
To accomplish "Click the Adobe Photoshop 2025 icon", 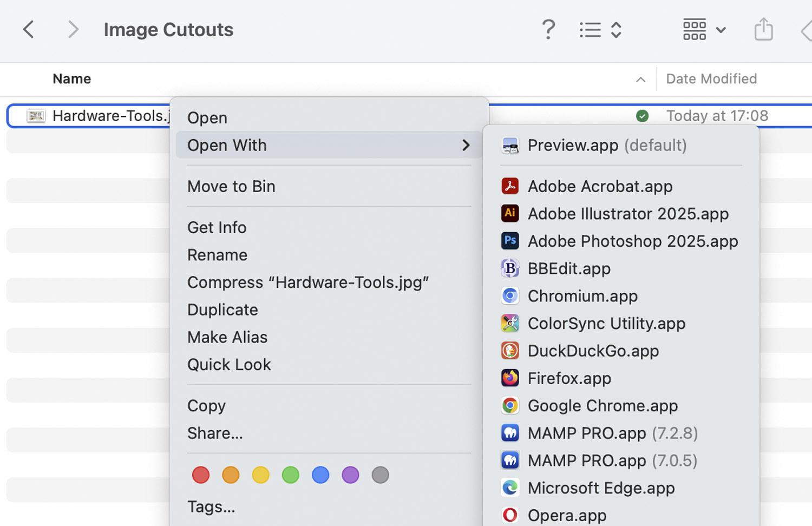I will [510, 241].
